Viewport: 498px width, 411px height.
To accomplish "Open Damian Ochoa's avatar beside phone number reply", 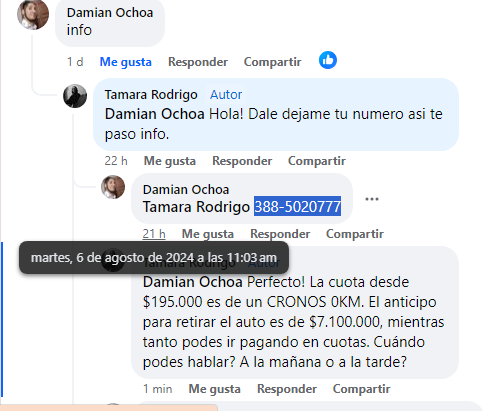I will click(x=113, y=187).
